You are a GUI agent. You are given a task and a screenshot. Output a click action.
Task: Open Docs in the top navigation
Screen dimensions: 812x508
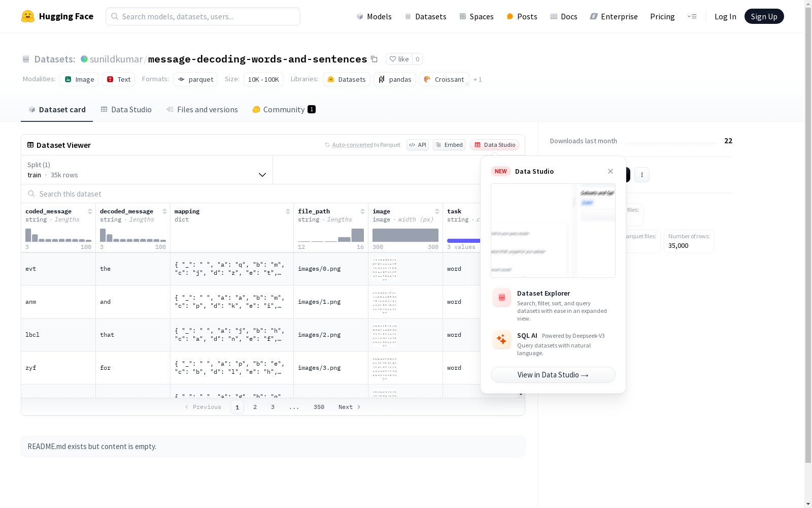(564, 16)
